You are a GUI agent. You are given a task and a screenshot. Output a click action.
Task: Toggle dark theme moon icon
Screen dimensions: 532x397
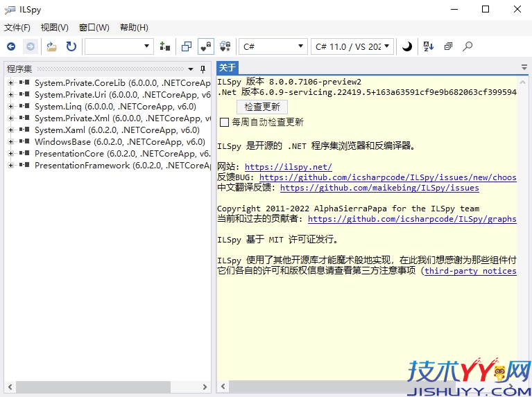coord(407,46)
